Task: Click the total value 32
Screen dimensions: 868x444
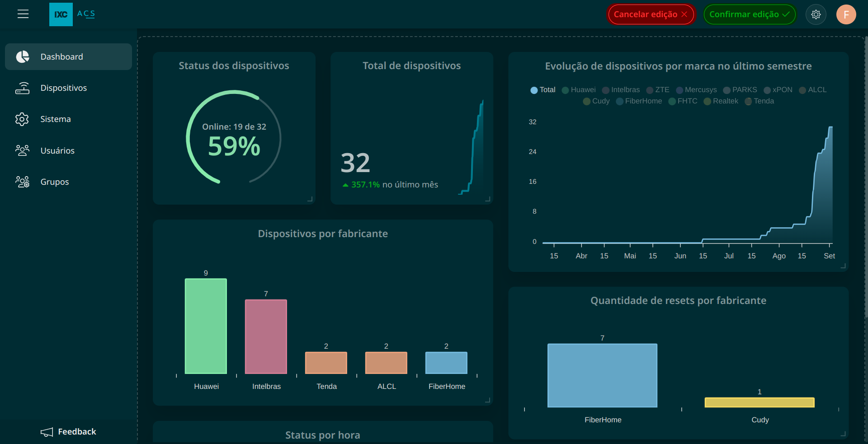Action: pyautogui.click(x=355, y=163)
